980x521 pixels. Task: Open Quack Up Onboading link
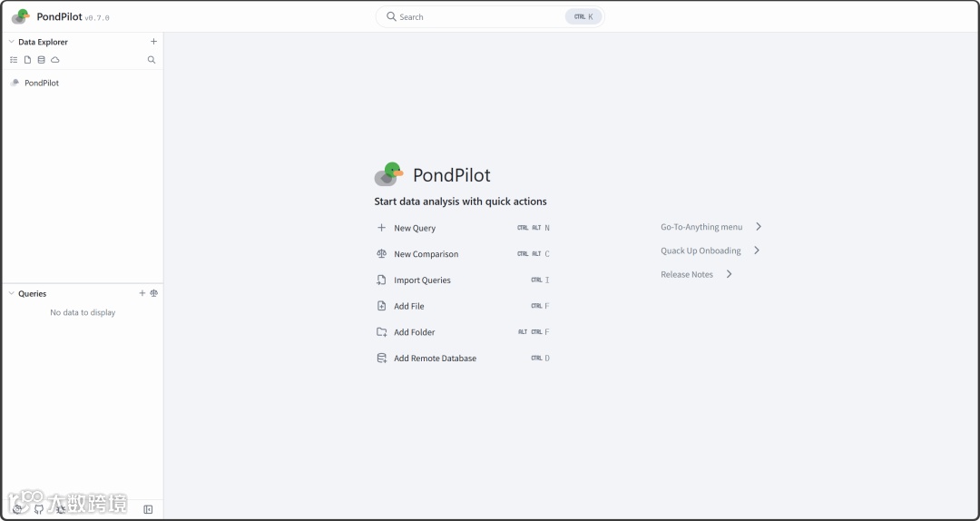(710, 251)
